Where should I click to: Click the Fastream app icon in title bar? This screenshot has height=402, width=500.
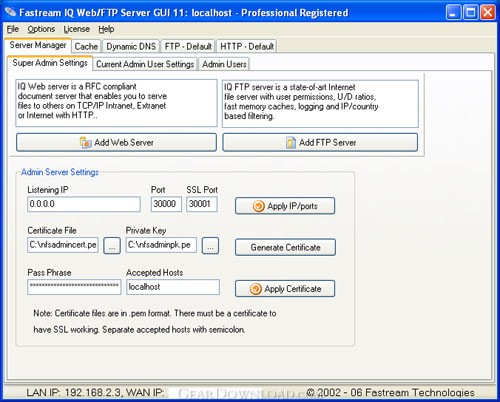click(x=10, y=12)
